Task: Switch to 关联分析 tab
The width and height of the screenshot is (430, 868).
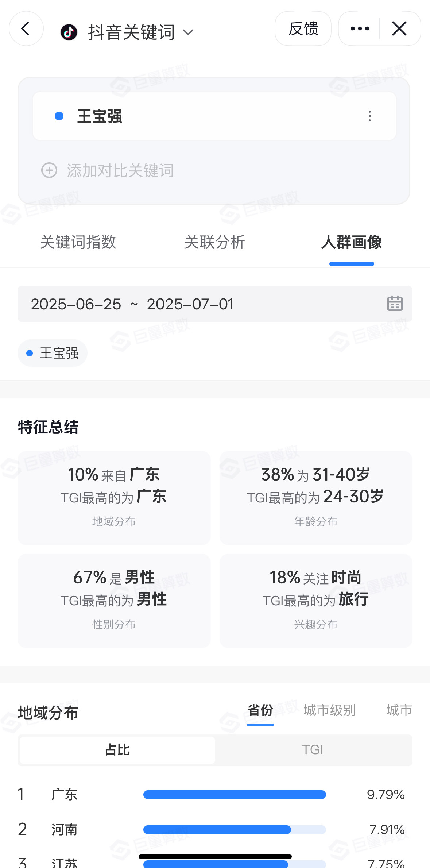Action: pyautogui.click(x=215, y=242)
